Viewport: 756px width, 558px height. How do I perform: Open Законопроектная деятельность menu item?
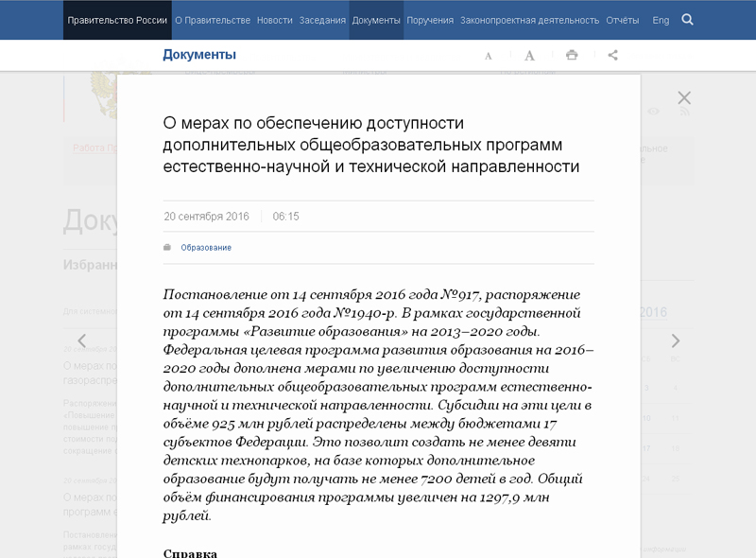(x=529, y=20)
